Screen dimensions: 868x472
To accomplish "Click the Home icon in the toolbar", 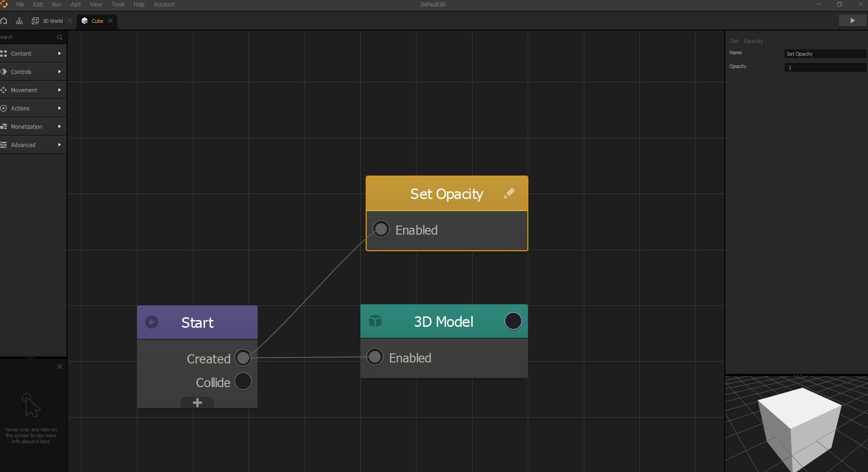I will point(4,21).
